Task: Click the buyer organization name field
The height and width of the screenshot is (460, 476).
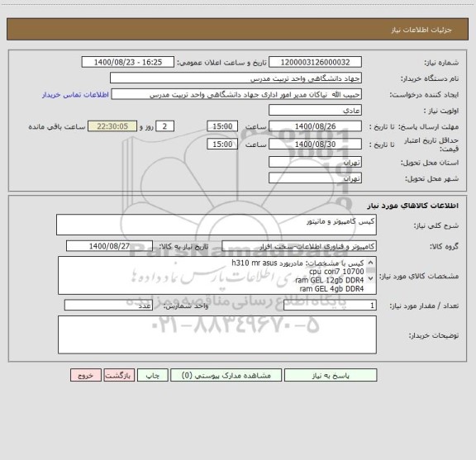Action: [236, 78]
